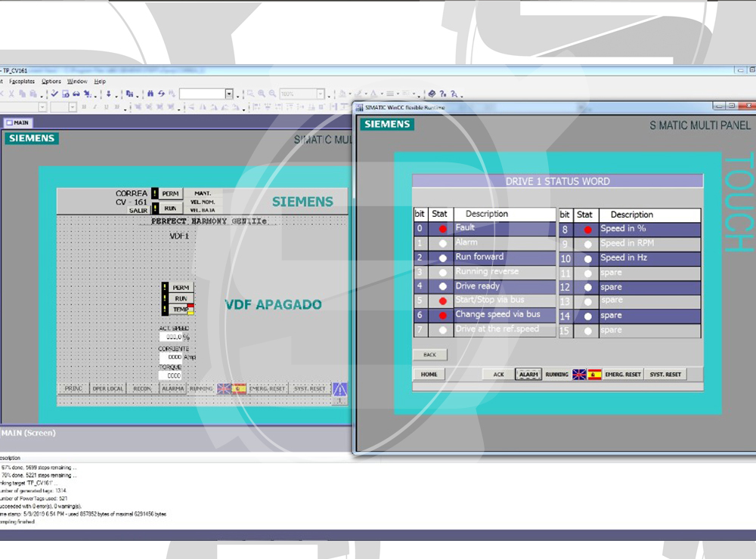The image size is (756, 559).
Task: Click the warning triangle icon in editor
Action: point(340,390)
